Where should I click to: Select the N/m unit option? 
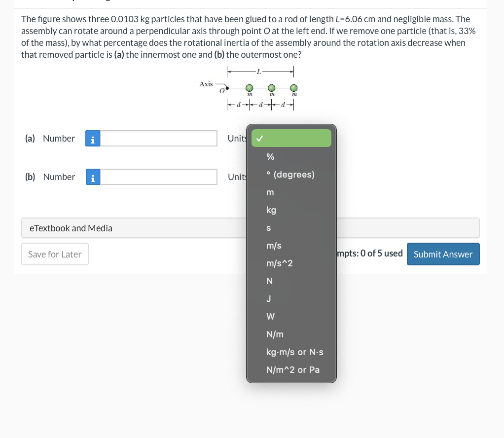point(275,334)
